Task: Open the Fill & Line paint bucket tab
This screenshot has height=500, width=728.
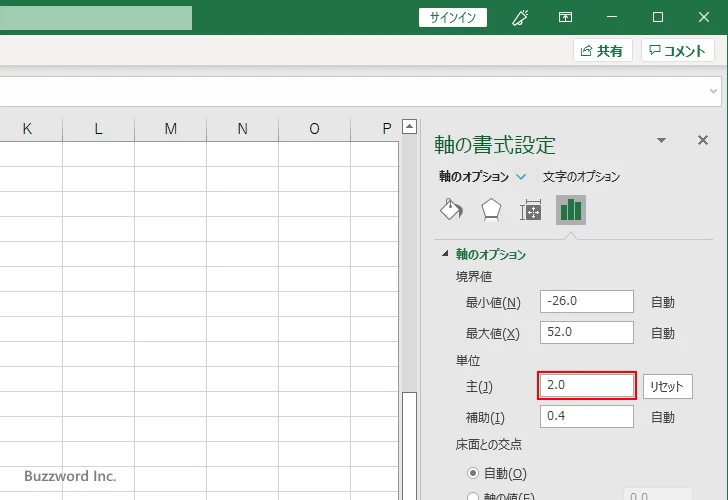Action: click(451, 210)
